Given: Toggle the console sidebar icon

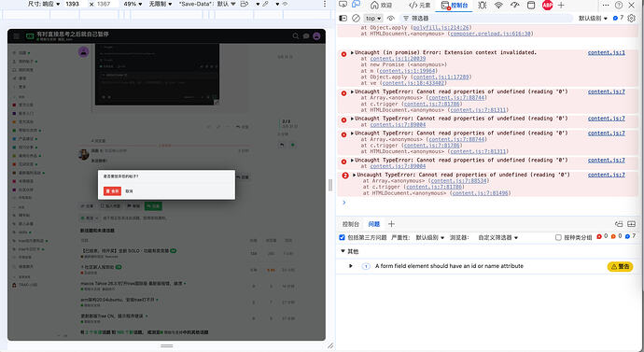Looking at the screenshot, I should 343,18.
